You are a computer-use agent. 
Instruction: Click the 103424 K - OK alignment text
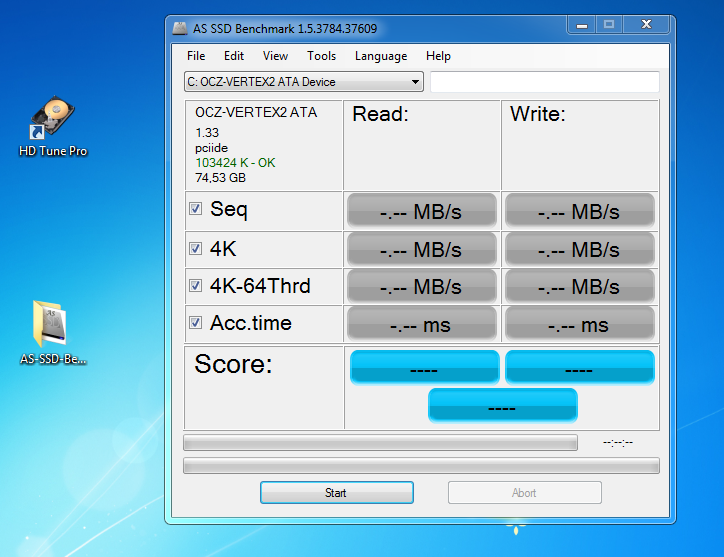pyautogui.click(x=235, y=163)
